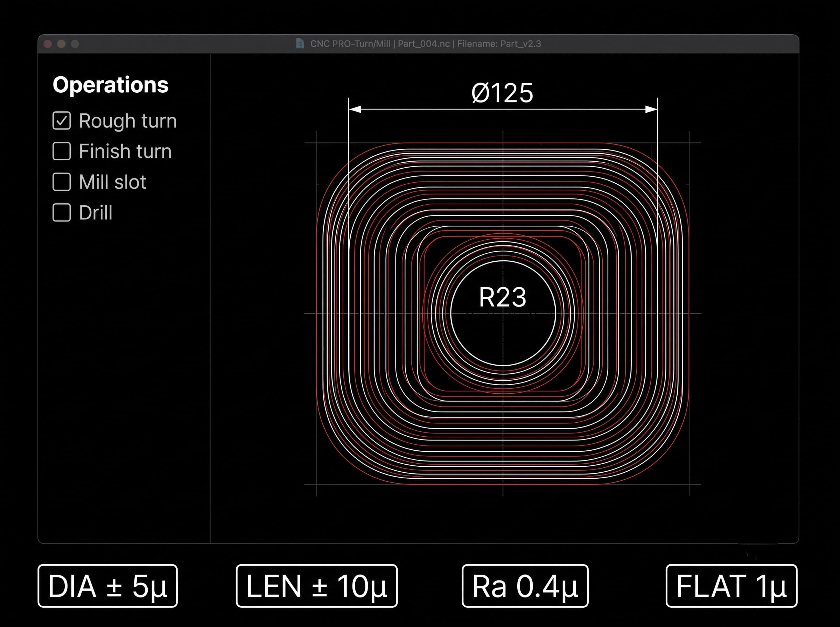Click the Operations panel heading
The height and width of the screenshot is (627, 840).
click(x=111, y=85)
